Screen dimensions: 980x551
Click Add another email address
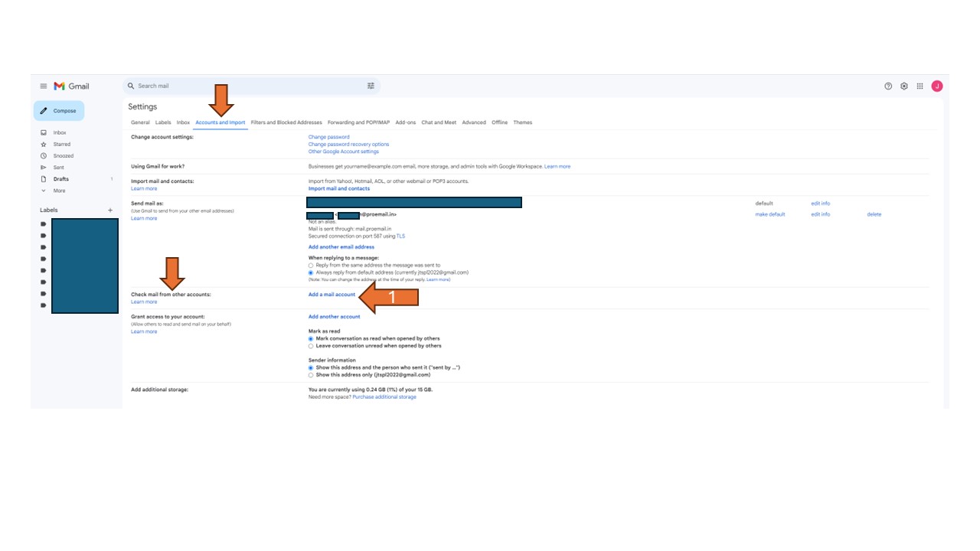[341, 247]
